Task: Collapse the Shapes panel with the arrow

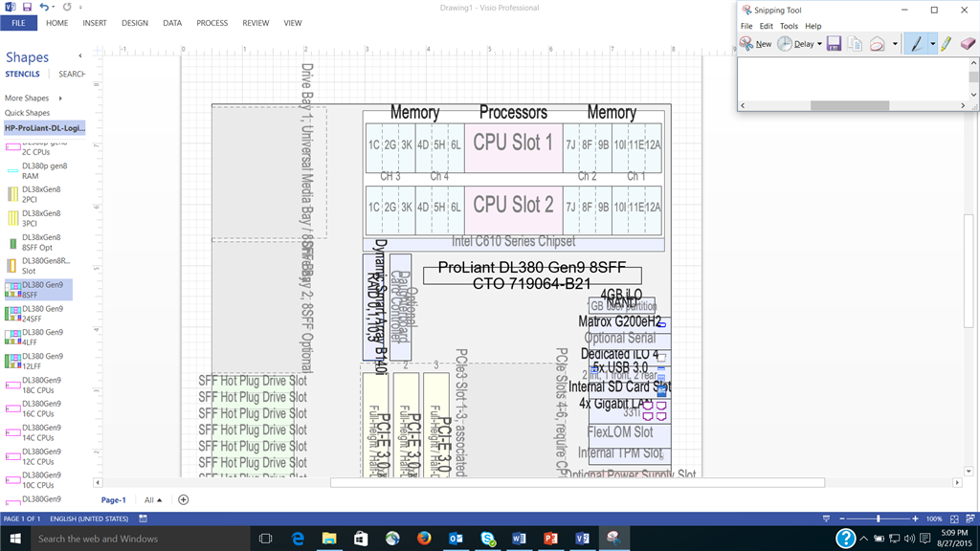Action: (80, 56)
